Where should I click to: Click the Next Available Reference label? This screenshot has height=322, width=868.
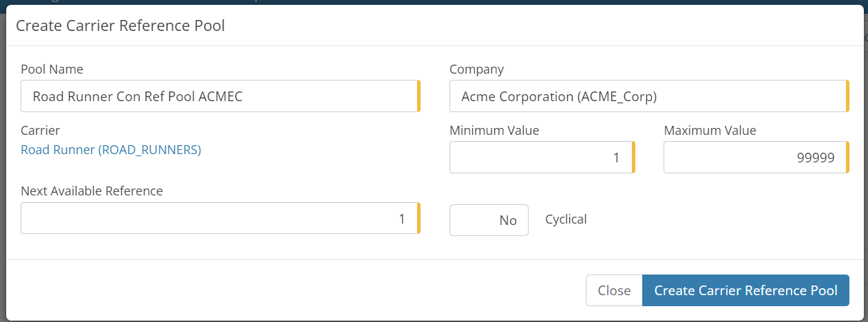[92, 191]
